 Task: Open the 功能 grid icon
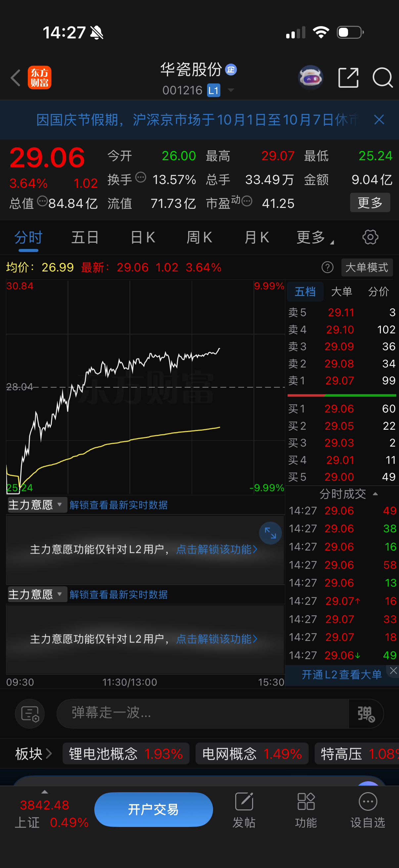(x=306, y=810)
